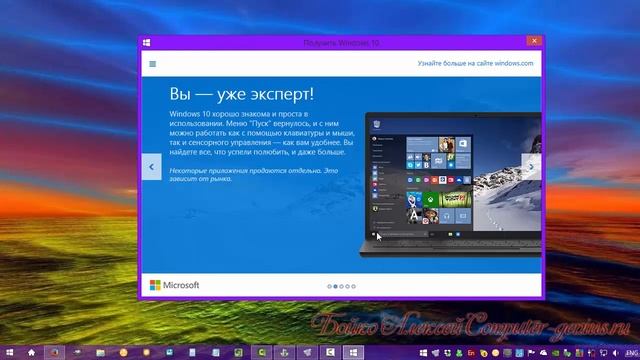Click the paper plane app in the taskbar
Image resolution: width=640 pixels, height=360 pixels.
307,353
